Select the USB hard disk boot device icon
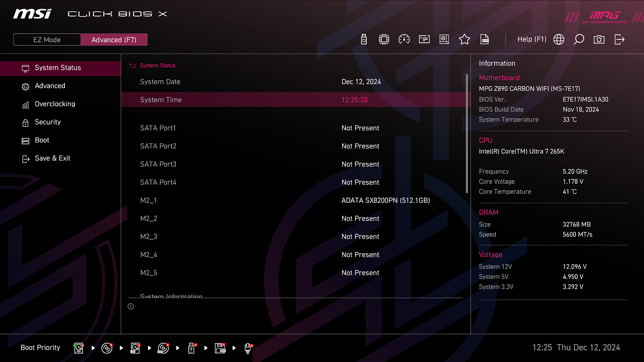 [x=135, y=348]
